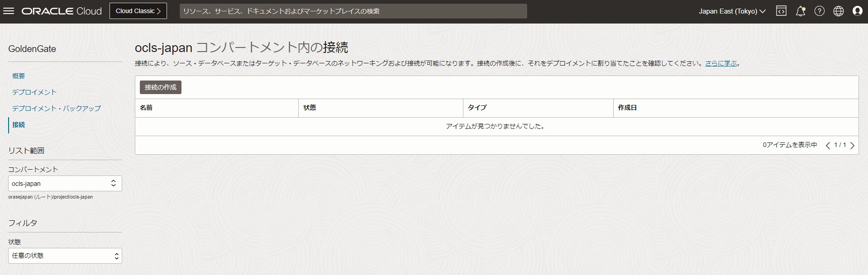Click the Oracle Cloud logo
868x275 pixels.
pyautogui.click(x=62, y=11)
